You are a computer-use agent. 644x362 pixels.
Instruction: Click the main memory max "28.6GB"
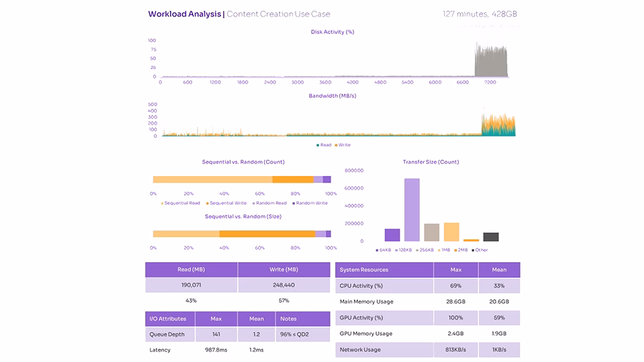tap(456, 301)
